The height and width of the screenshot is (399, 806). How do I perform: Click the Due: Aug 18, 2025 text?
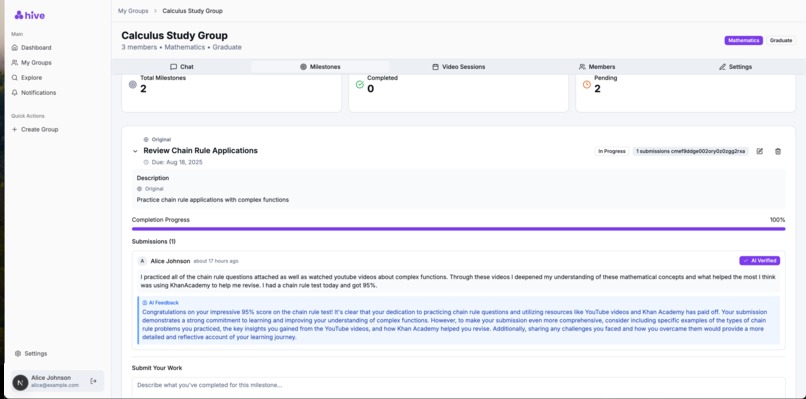176,162
